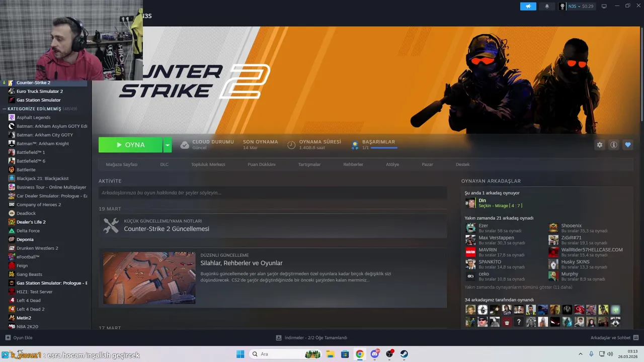Viewport: 644px width, 362px height.
Task: Click the cloud status check icon
Action: [x=185, y=145]
